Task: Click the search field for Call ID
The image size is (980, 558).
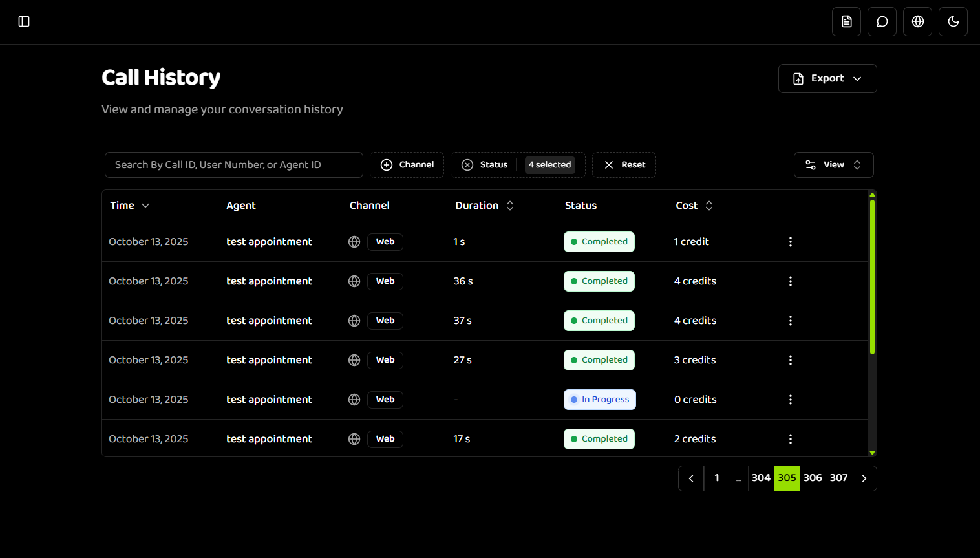Action: pyautogui.click(x=233, y=164)
